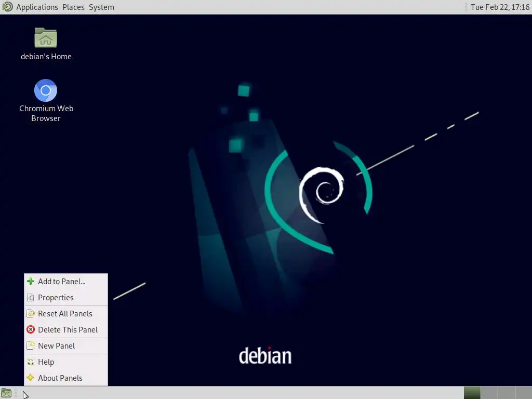
Task: Choose New Panel from the context menu
Action: 66,345
